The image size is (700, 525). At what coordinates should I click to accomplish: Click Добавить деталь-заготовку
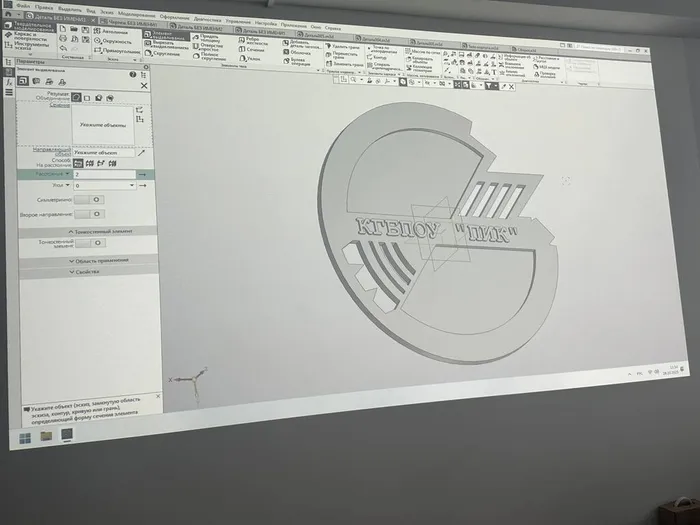coord(302,45)
